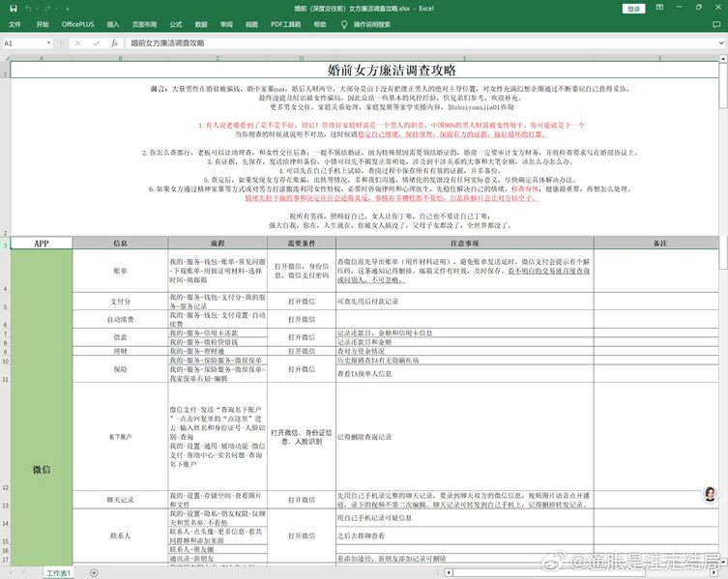Expand the formula bar with the chevron

pos(721,43)
